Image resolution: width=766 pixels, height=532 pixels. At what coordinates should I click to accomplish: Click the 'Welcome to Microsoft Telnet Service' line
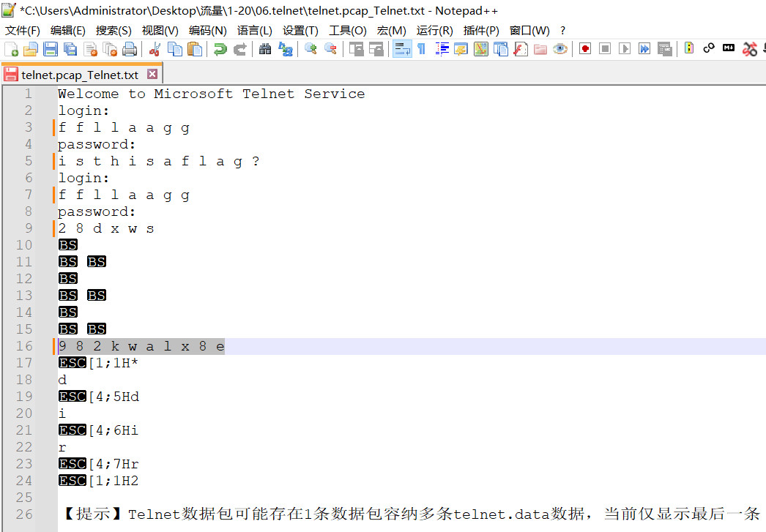211,94
